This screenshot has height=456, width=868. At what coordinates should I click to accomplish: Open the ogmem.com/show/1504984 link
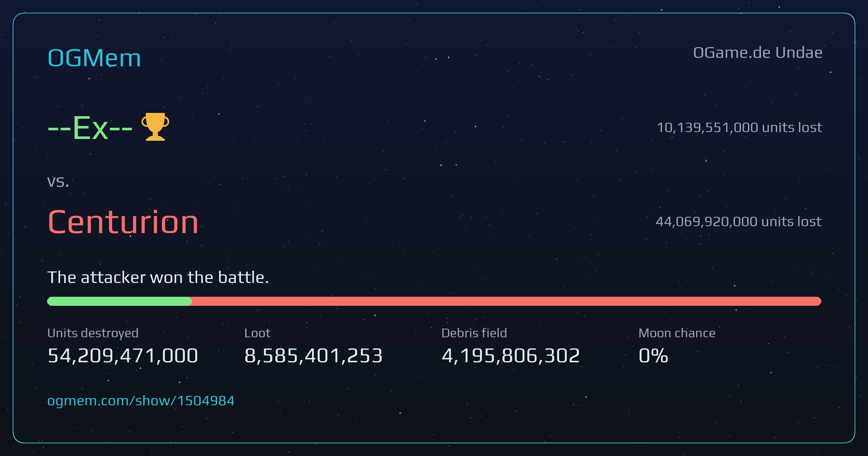pos(141,401)
